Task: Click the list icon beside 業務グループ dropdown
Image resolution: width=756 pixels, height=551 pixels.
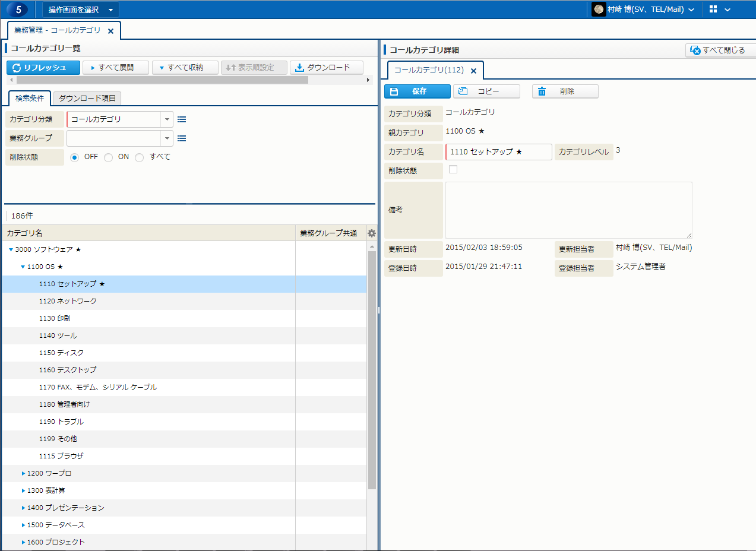Action: (182, 138)
